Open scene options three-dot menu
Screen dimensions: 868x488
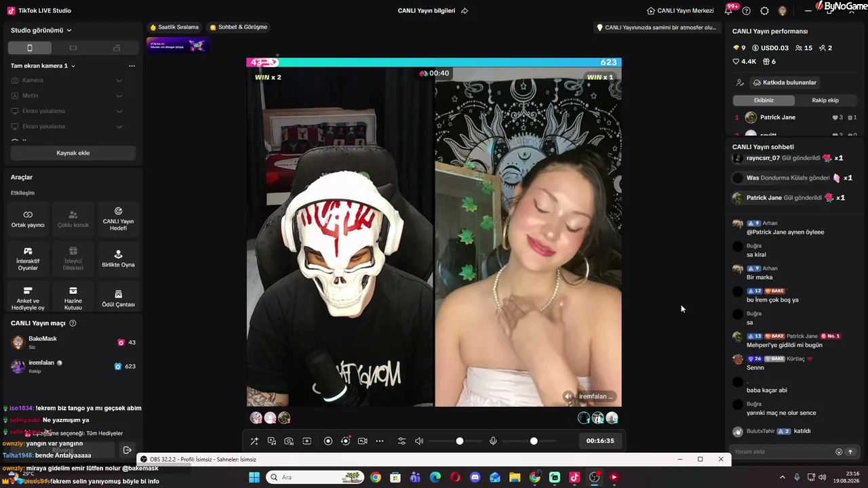[x=132, y=66]
